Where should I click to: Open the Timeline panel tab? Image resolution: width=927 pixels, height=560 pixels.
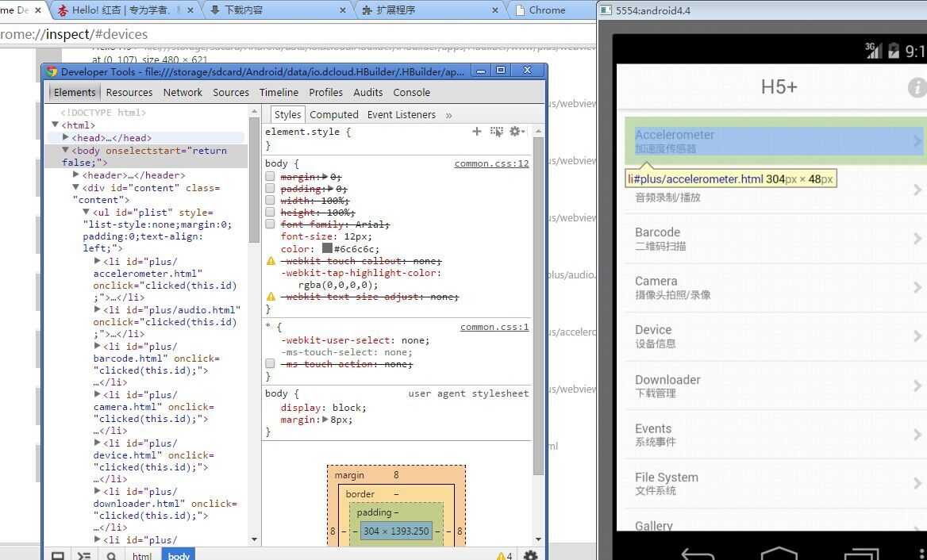(x=279, y=92)
